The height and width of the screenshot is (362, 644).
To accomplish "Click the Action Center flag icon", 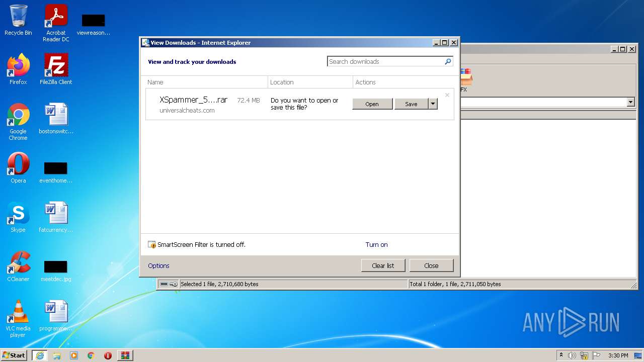I will (x=596, y=355).
